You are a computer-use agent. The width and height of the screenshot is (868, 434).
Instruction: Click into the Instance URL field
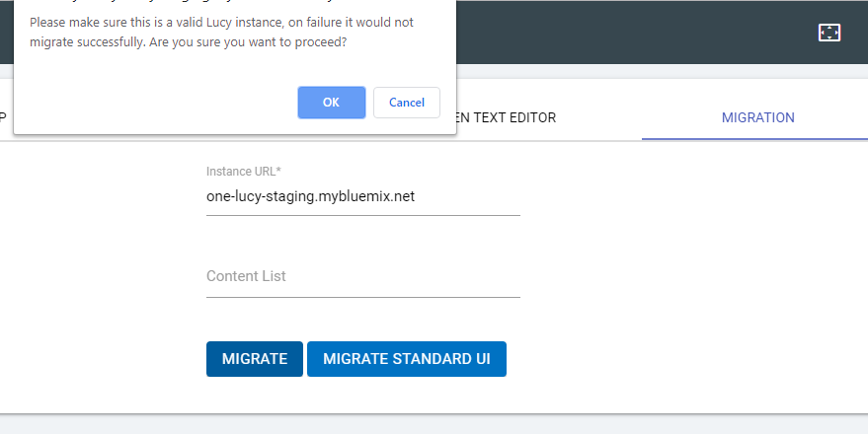pos(362,196)
